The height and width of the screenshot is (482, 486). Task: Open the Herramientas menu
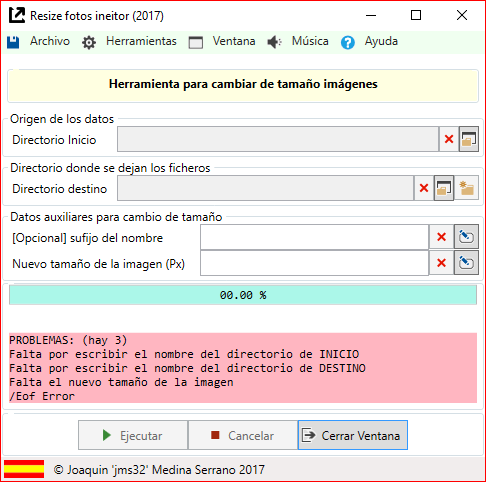[141, 41]
